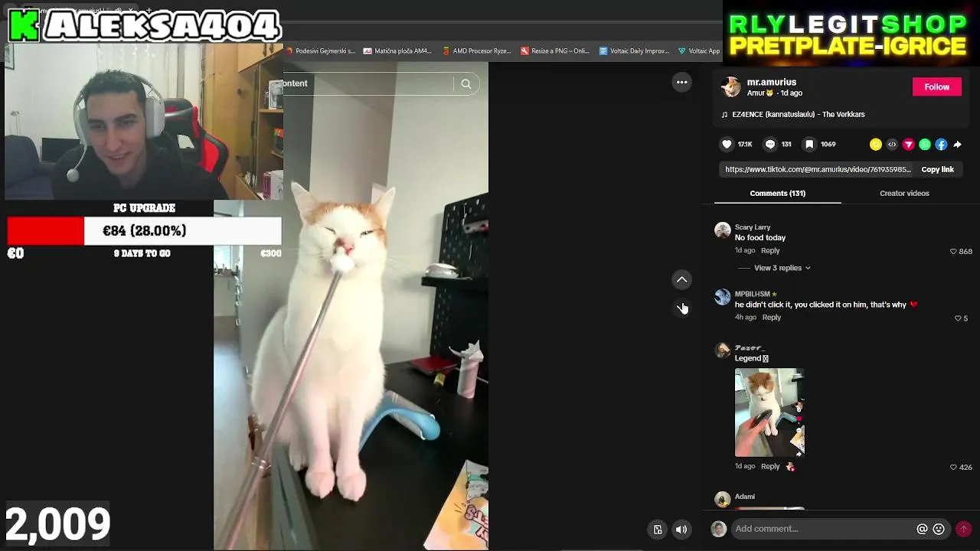The image size is (980, 551).
Task: Open EZ4ENCE music track link
Action: pyautogui.click(x=799, y=115)
